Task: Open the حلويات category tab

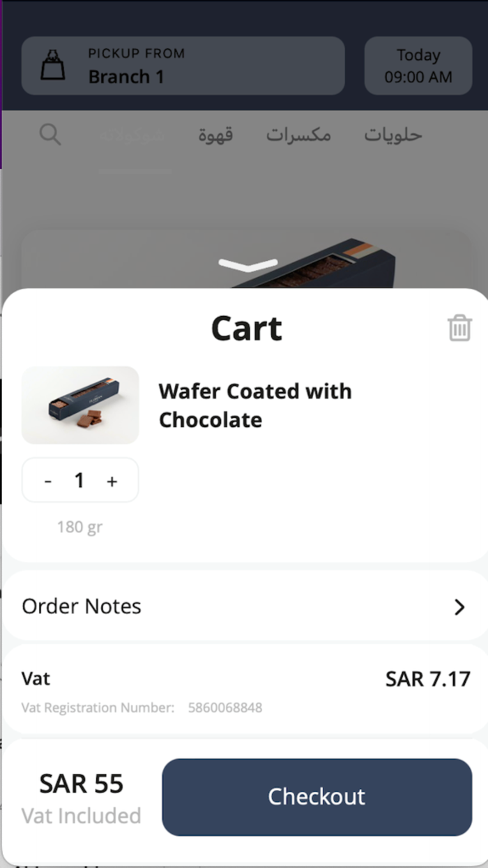Action: [393, 135]
